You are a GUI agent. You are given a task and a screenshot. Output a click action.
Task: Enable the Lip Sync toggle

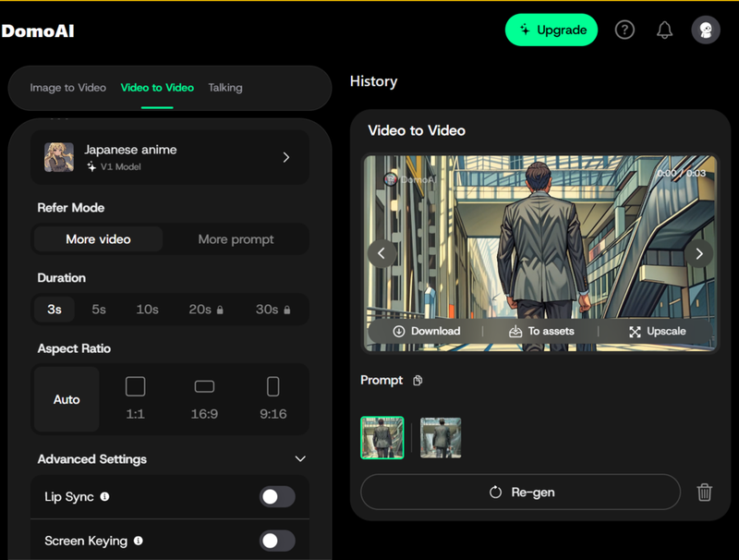277,497
